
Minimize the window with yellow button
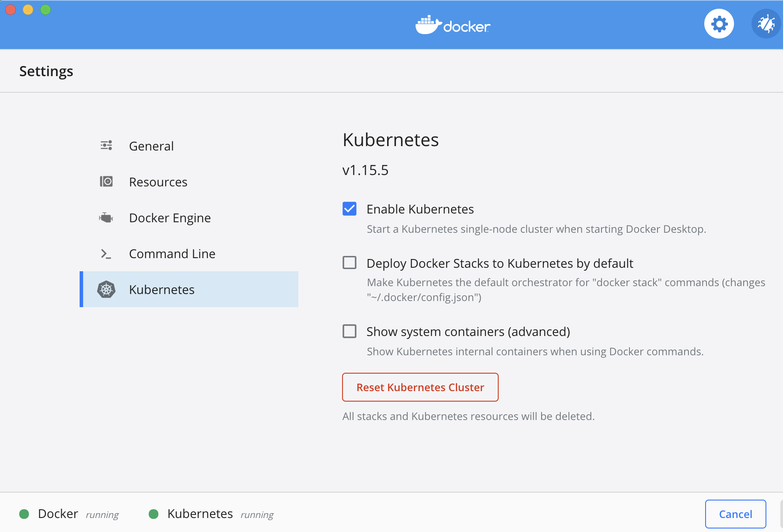pyautogui.click(x=28, y=9)
